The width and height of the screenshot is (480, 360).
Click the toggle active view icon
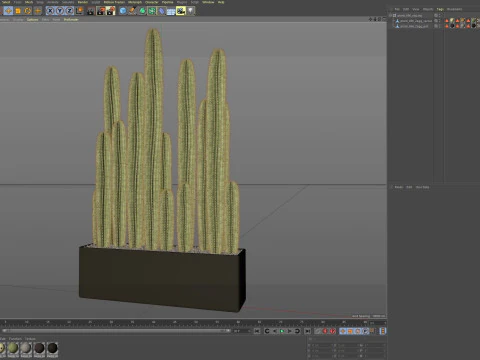click(x=384, y=19)
